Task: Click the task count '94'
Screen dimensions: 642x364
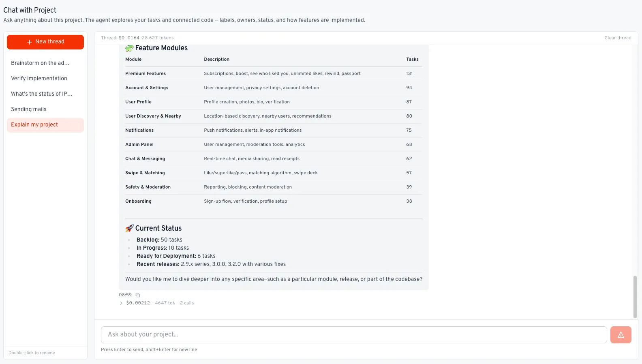Action: [409, 88]
